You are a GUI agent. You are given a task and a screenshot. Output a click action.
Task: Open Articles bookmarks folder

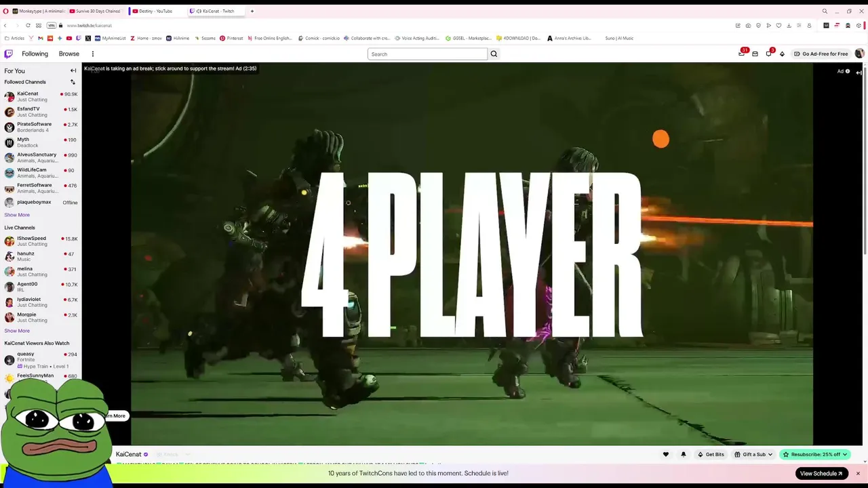14,38
